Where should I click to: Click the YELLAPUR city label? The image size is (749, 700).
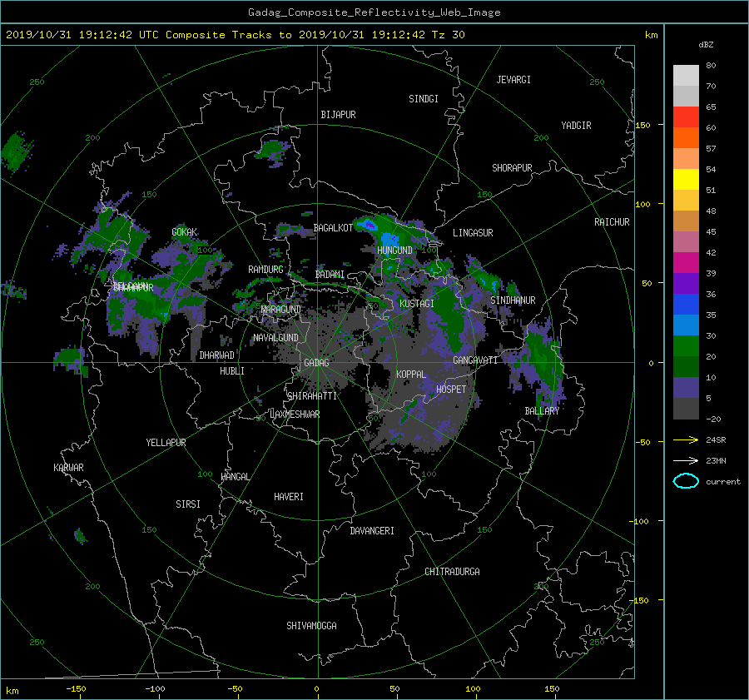(166, 443)
